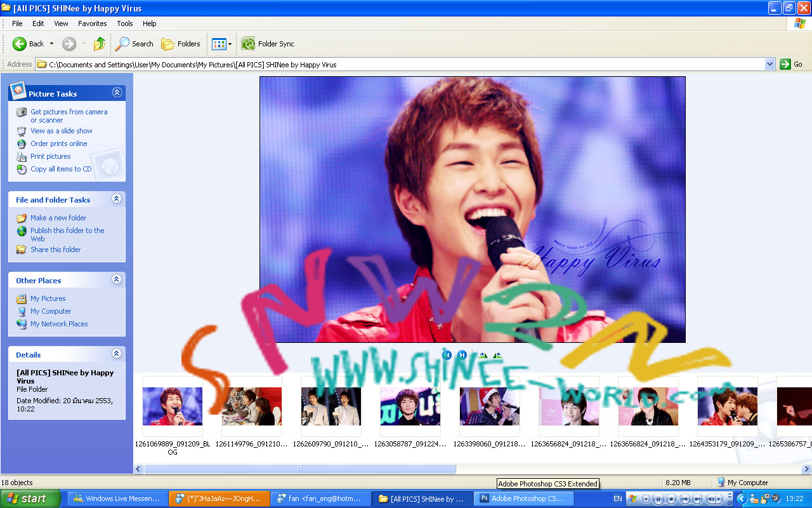Viewport: 812px width, 508px height.
Task: Select thumbnail 1263058787_091224
Action: coord(410,406)
